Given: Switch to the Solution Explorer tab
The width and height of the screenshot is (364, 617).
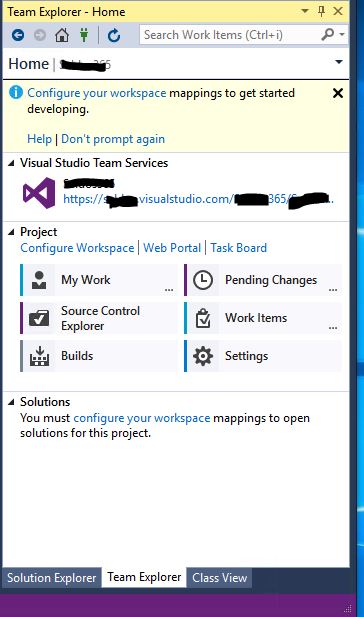Looking at the screenshot, I should [x=52, y=578].
